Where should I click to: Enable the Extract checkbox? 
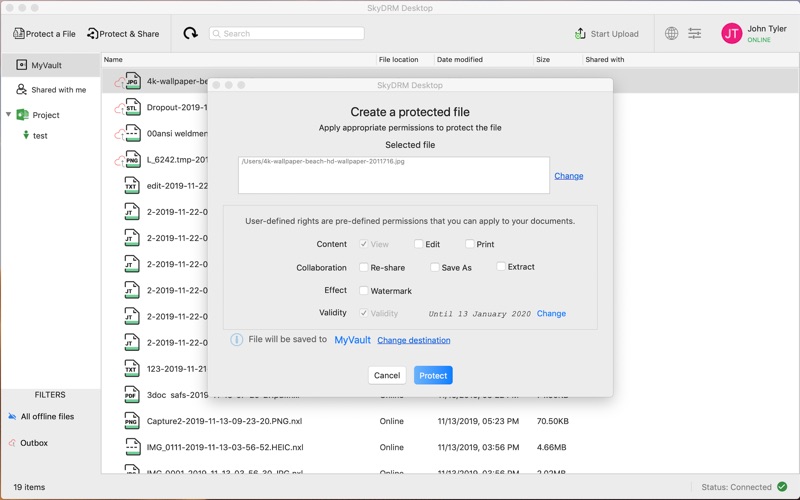click(x=501, y=266)
